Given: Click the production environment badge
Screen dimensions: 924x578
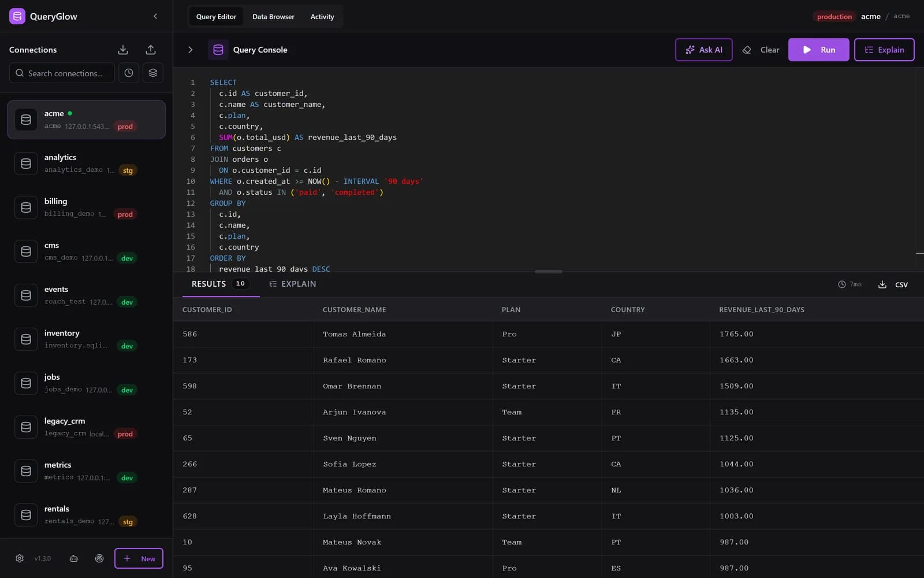Looking at the screenshot, I should (834, 17).
